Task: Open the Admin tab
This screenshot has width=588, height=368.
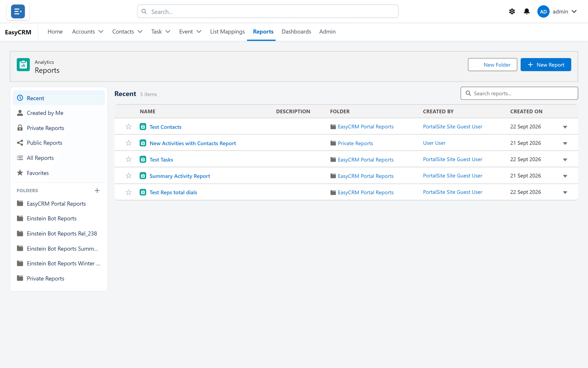Action: point(327,31)
